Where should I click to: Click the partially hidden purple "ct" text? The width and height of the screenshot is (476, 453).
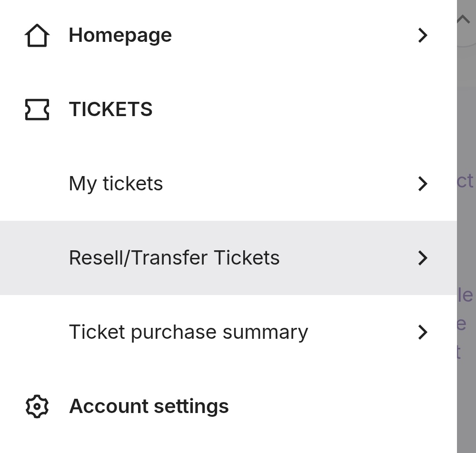tap(465, 181)
